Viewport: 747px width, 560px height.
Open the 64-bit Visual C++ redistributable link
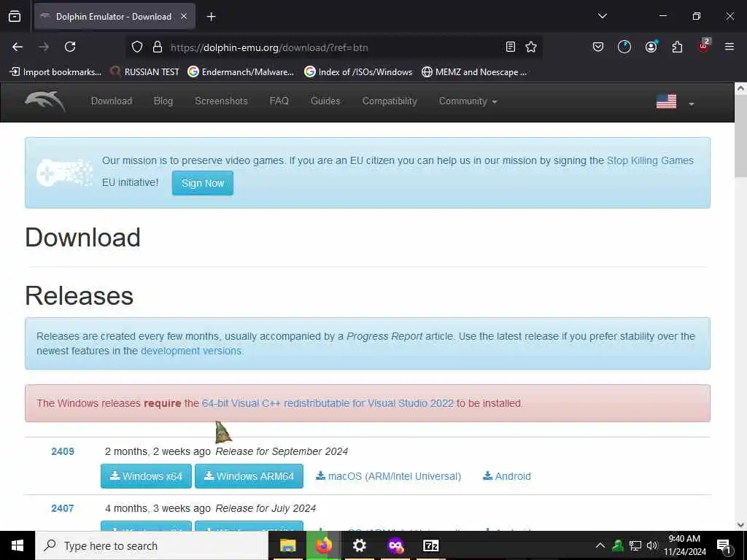pyautogui.click(x=328, y=403)
